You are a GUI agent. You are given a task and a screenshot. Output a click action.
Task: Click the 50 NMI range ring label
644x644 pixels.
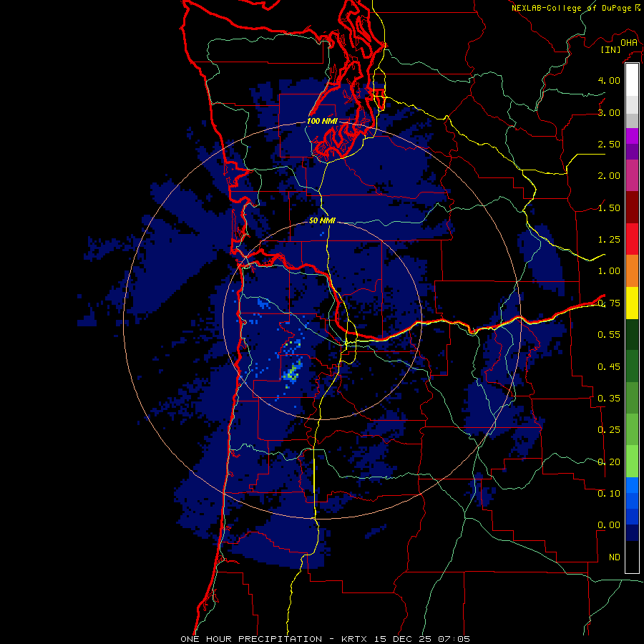click(322, 220)
